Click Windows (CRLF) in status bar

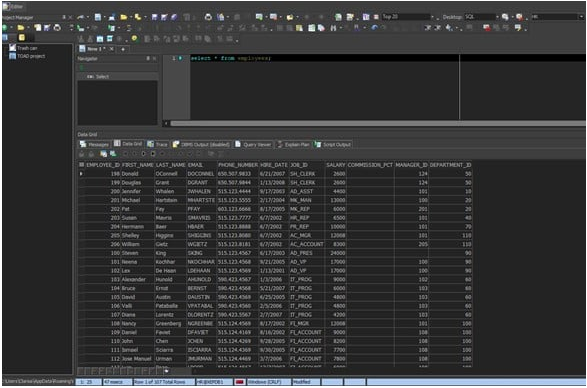point(269,382)
